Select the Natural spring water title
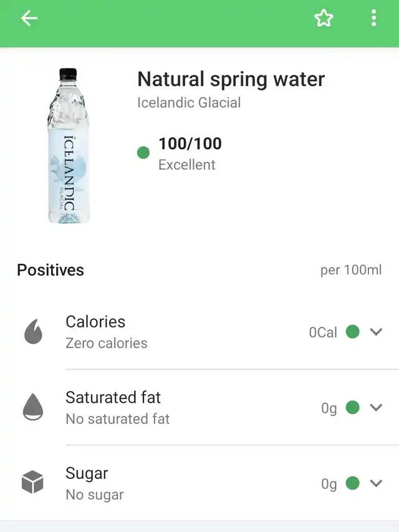The width and height of the screenshot is (399, 532). point(231,79)
